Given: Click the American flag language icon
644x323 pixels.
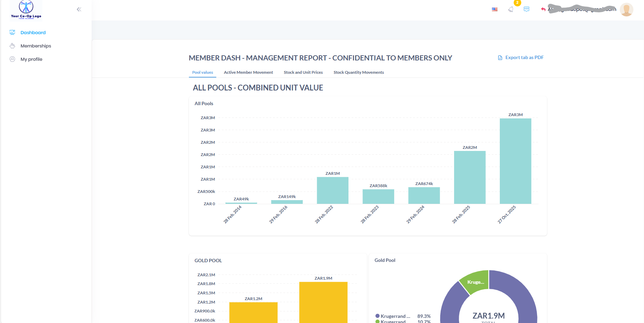Looking at the screenshot, I should [x=494, y=9].
